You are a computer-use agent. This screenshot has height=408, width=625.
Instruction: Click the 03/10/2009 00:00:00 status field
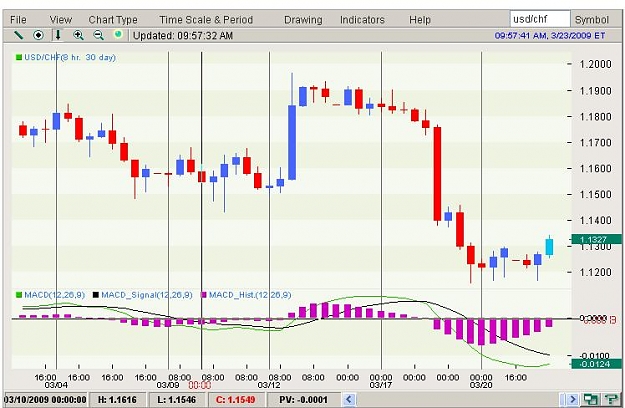coord(45,399)
